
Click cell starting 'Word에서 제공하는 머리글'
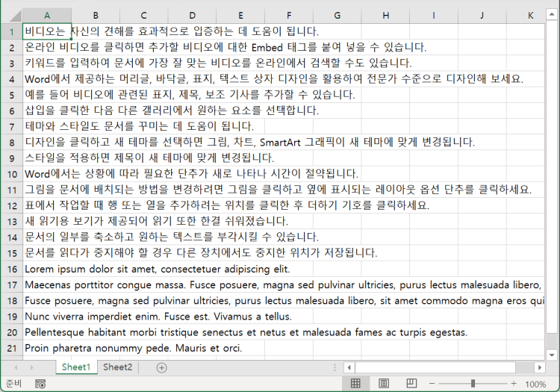47,79
